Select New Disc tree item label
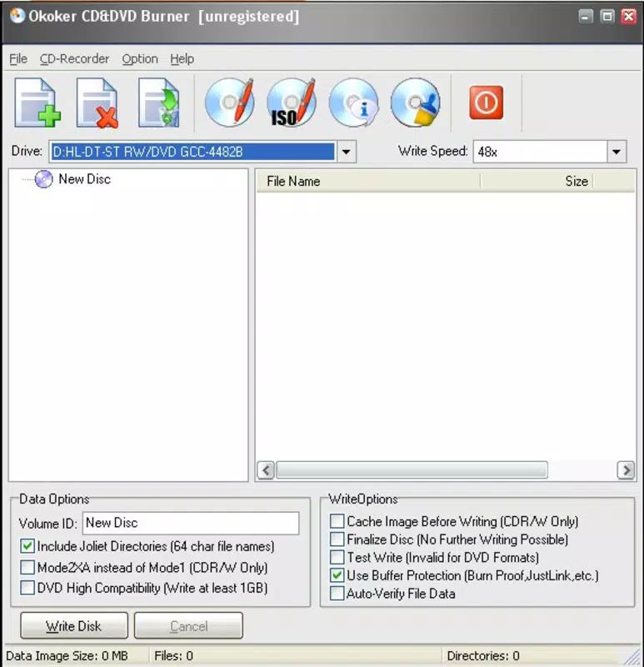Viewport: 644px width, 667px height. pos(85,179)
